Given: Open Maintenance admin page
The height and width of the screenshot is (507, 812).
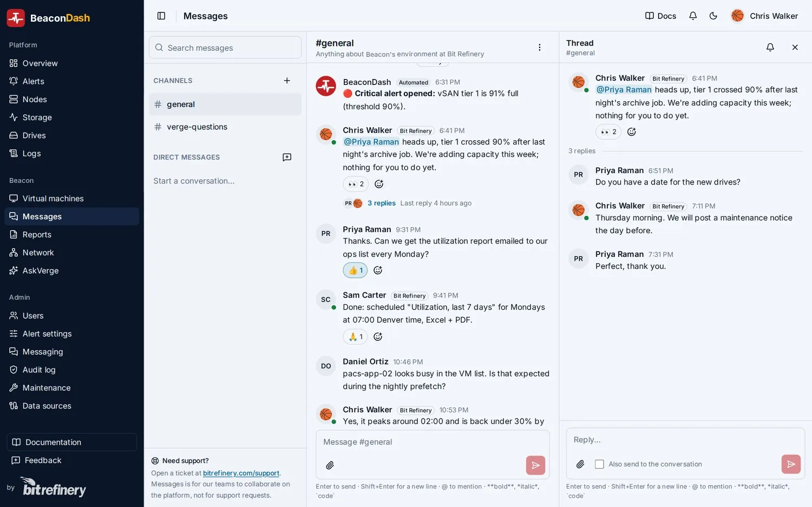Looking at the screenshot, I should click(x=71, y=388).
